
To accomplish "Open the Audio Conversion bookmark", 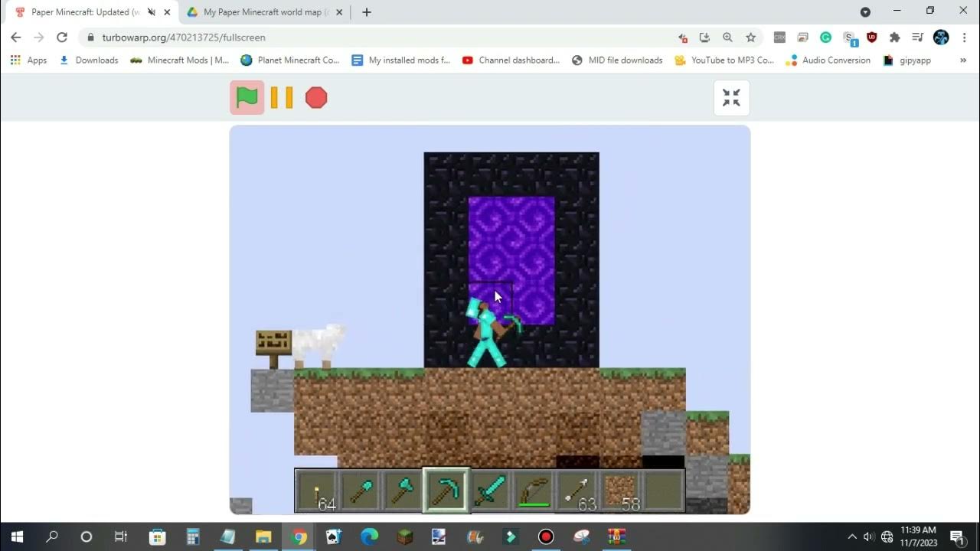I will pos(828,60).
